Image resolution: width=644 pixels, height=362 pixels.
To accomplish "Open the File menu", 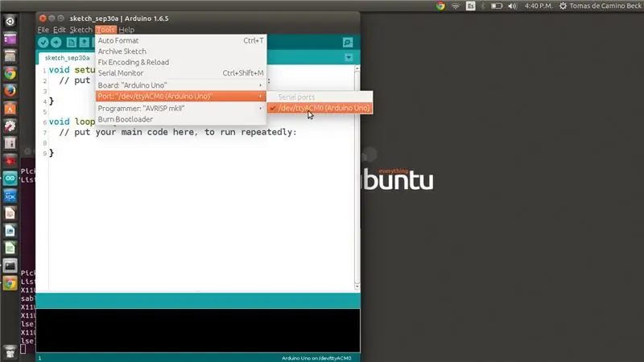I will [43, 30].
